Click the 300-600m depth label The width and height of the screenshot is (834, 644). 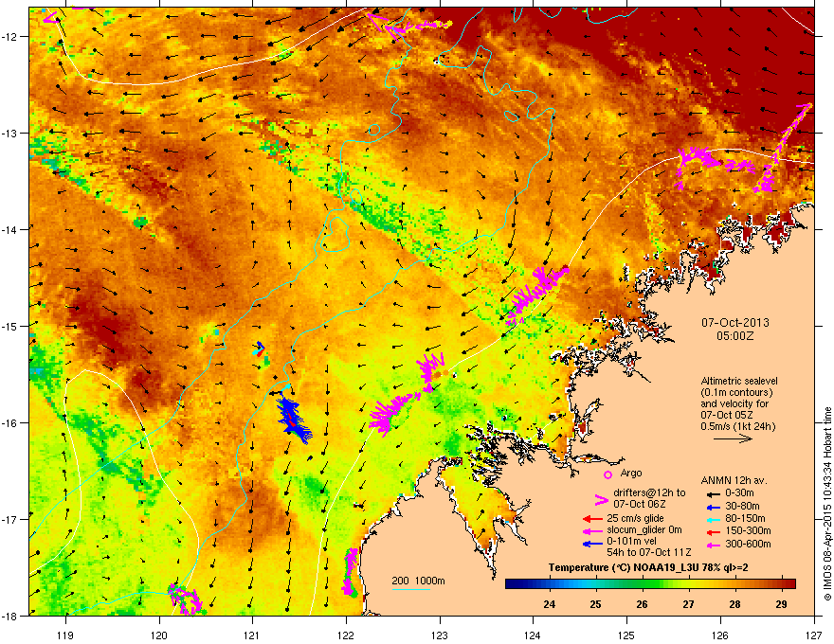(x=748, y=545)
